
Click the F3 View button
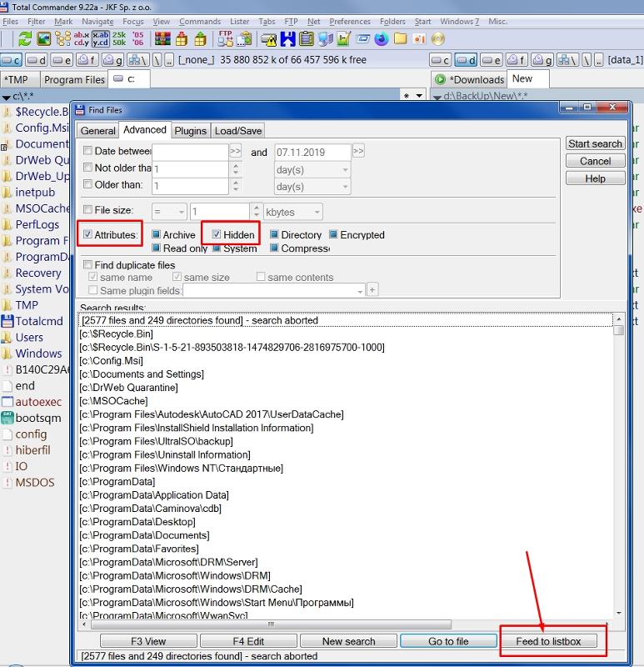[148, 641]
